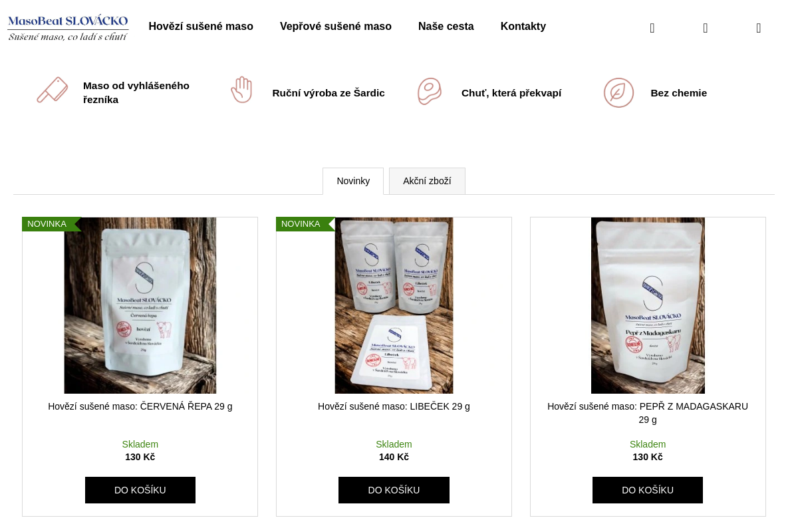Click the first header icon on the right
Viewport: 798px width, 532px height.
click(652, 28)
